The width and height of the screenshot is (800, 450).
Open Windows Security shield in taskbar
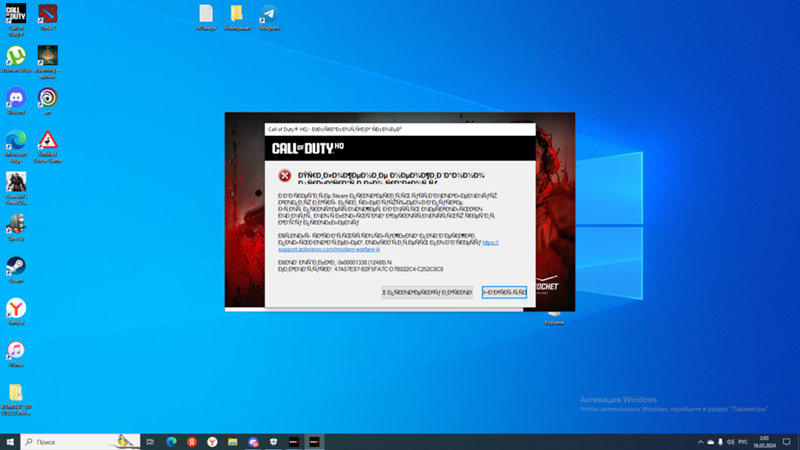pos(273,442)
